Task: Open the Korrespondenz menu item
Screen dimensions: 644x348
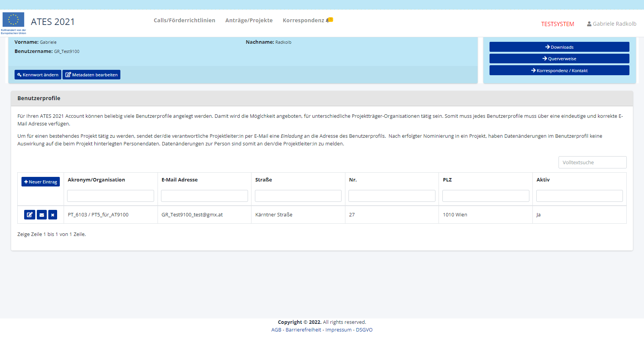Action: [x=303, y=20]
